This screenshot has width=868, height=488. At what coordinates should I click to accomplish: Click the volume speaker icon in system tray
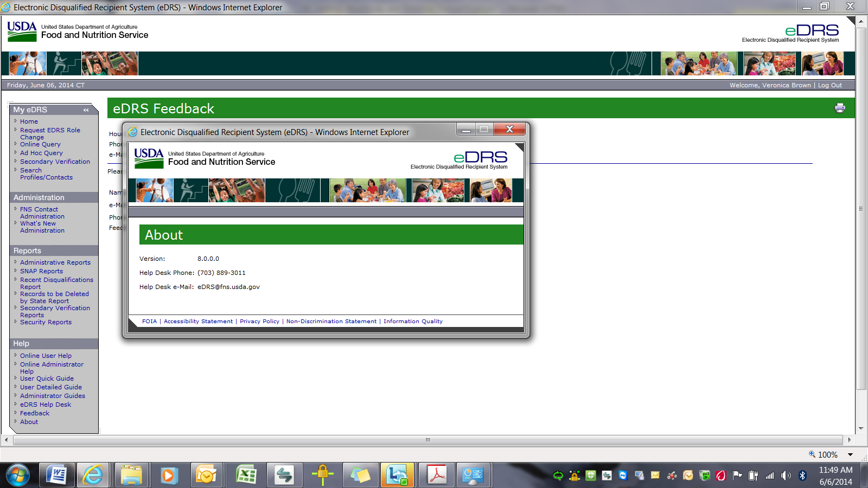point(786,476)
